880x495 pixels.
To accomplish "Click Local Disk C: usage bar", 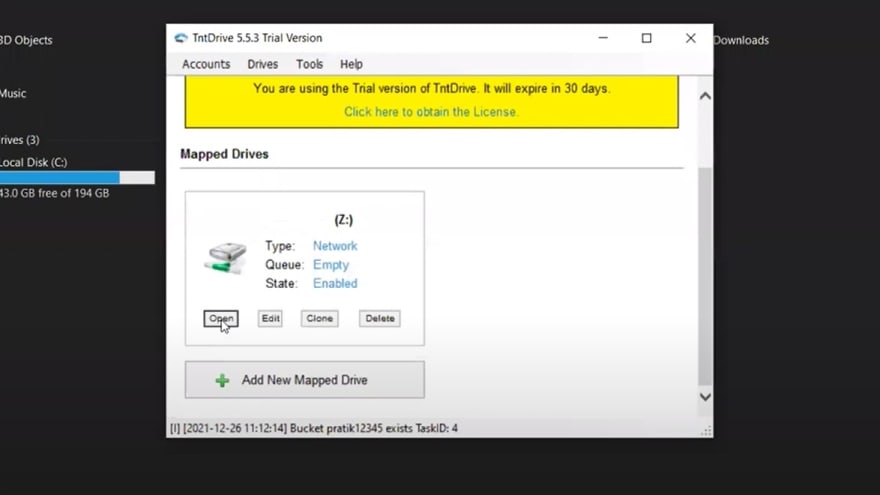I will tap(77, 178).
